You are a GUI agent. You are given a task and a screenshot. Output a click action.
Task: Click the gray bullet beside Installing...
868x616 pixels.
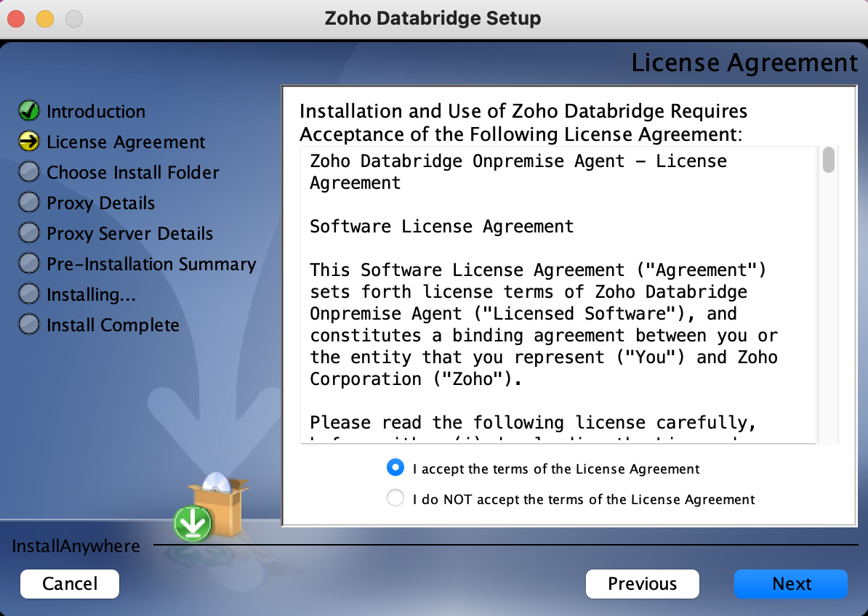click(x=29, y=293)
